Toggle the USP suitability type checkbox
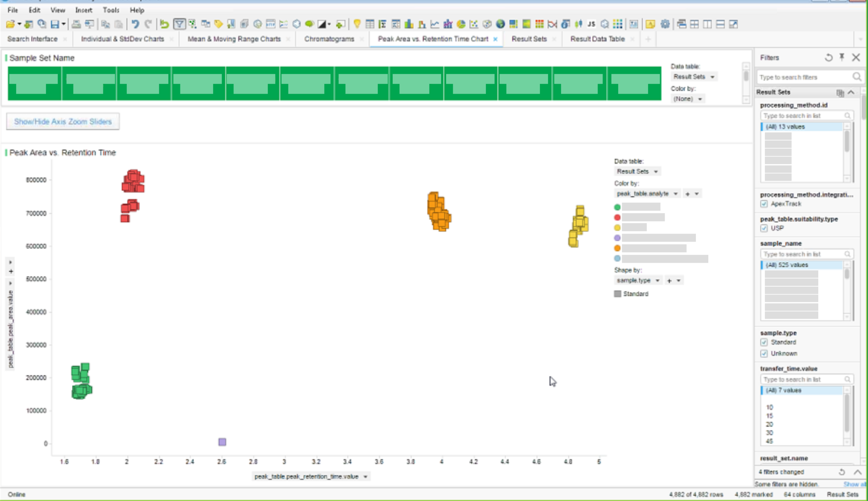 [764, 228]
